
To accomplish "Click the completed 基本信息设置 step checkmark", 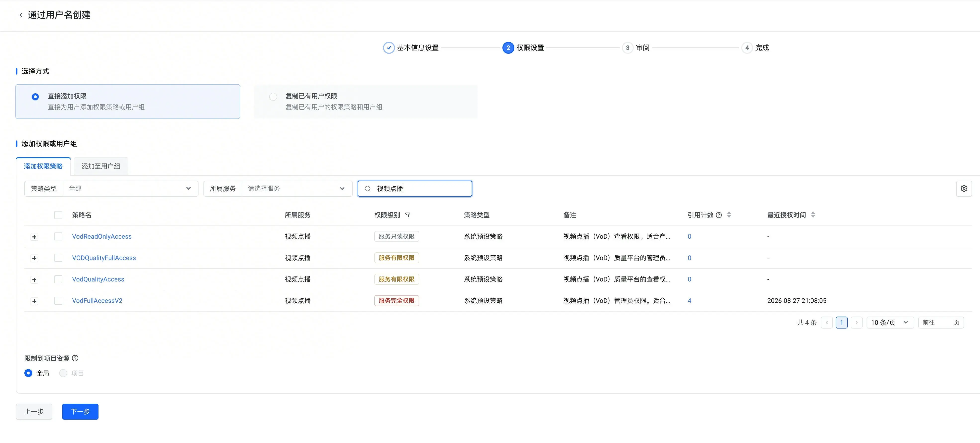I will point(389,48).
